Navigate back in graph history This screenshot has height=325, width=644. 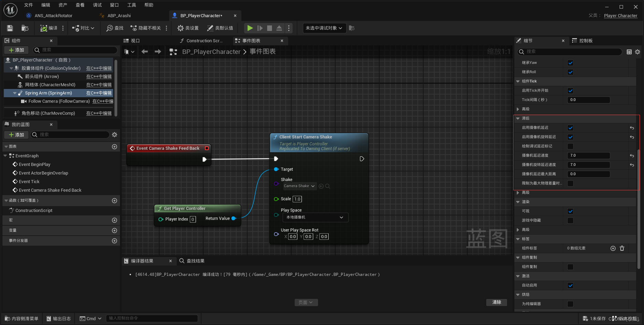click(x=145, y=52)
